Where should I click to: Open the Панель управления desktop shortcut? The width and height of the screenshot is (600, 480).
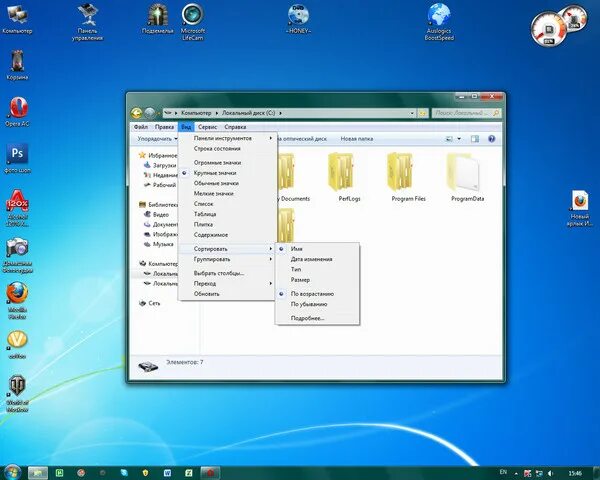pyautogui.click(x=87, y=22)
